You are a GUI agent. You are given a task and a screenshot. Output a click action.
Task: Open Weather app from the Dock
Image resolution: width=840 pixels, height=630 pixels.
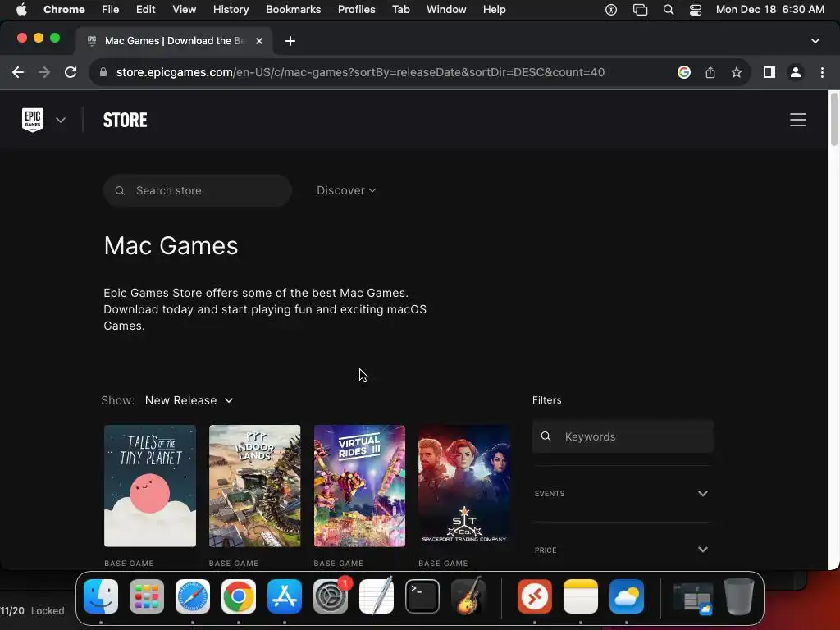[626, 596]
